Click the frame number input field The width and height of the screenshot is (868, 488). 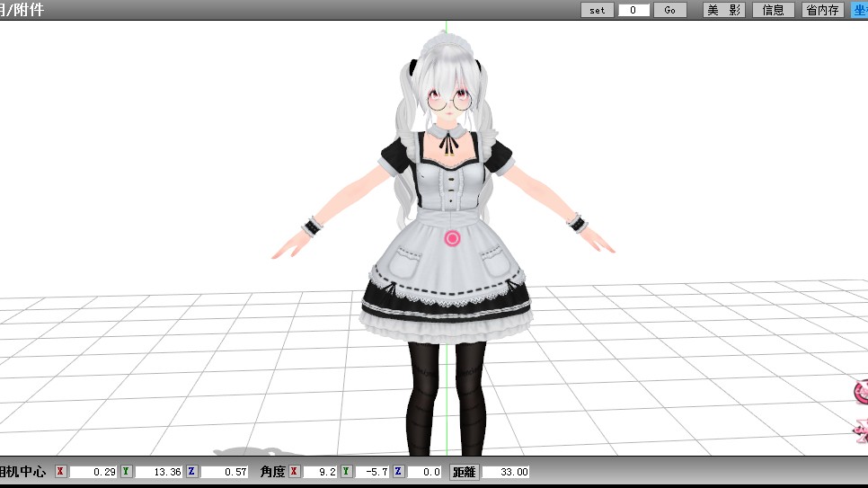coord(633,10)
